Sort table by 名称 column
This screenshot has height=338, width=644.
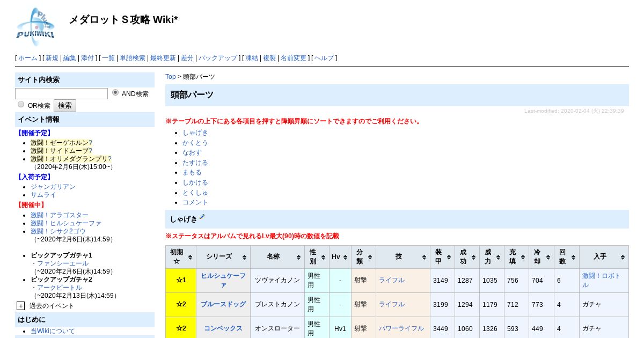(x=277, y=257)
